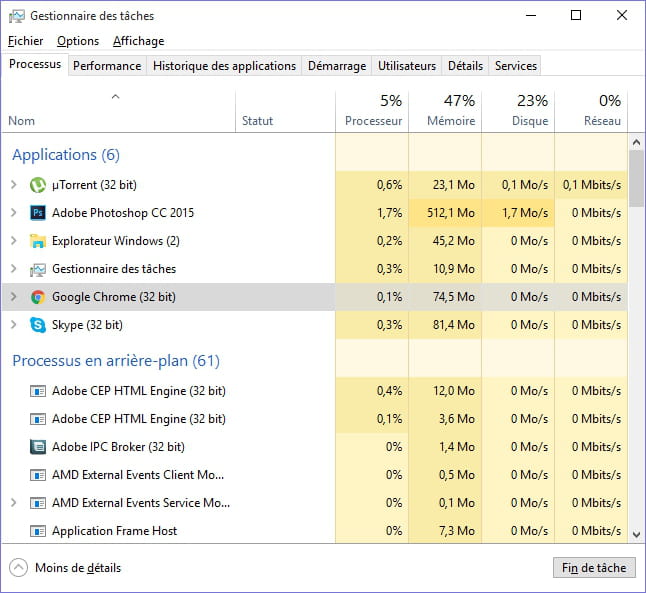The height and width of the screenshot is (593, 646).
Task: Expand the Gestionnaire des tâches process entry
Action: [14, 269]
